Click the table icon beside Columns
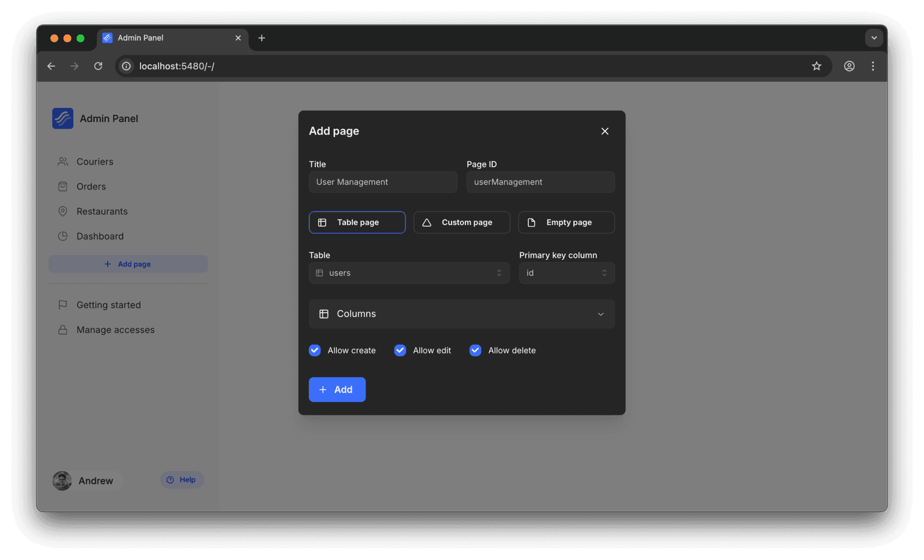Viewport: 924px width, 560px height. tap(324, 314)
